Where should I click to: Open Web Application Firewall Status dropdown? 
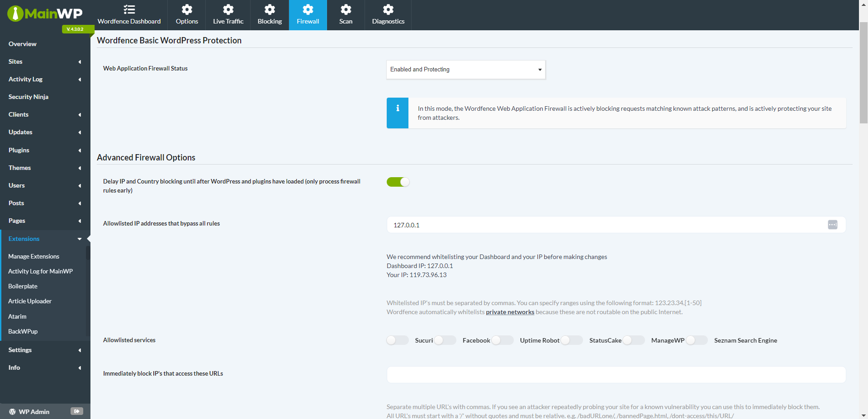pos(466,70)
